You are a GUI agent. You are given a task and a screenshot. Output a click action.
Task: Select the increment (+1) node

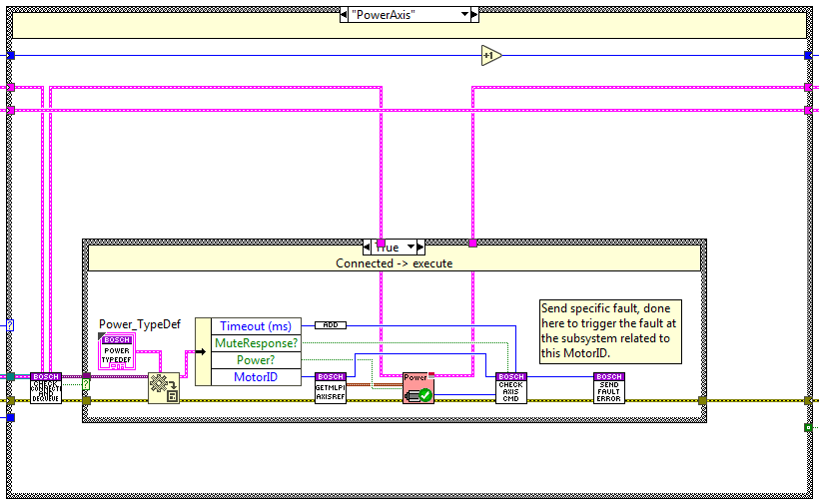(x=491, y=55)
